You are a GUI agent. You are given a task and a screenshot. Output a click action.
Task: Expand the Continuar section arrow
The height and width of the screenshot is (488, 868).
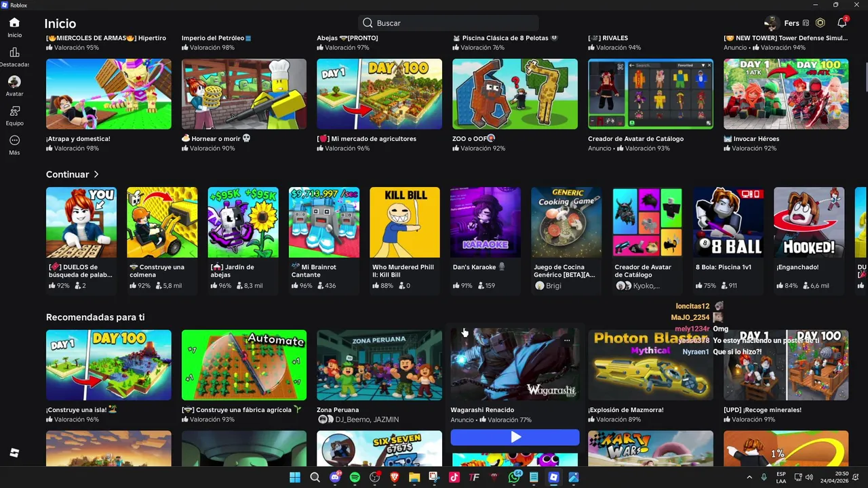click(96, 175)
